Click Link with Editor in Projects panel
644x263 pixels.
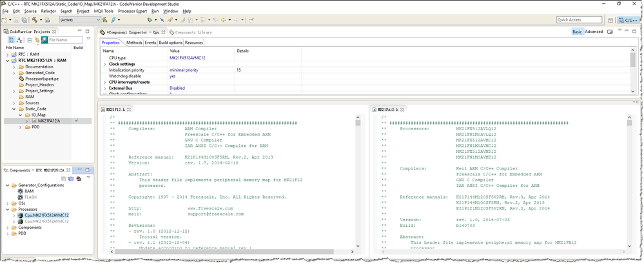[x=37, y=40]
